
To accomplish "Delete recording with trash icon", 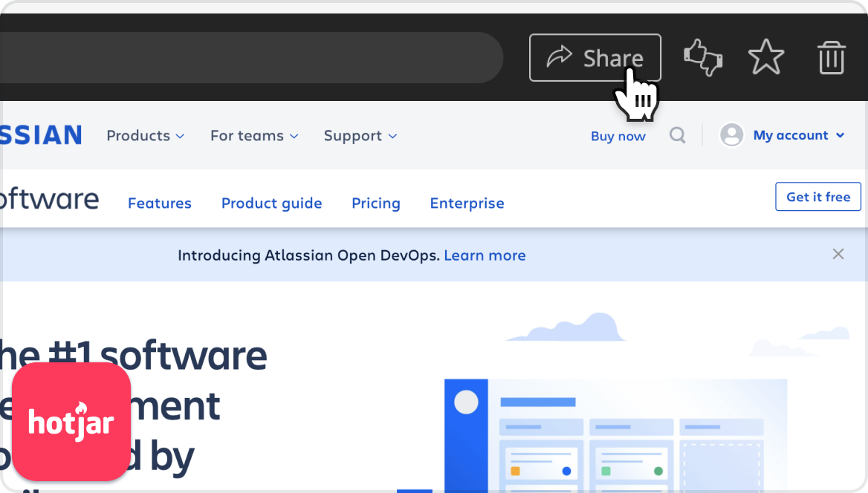I will (x=832, y=58).
